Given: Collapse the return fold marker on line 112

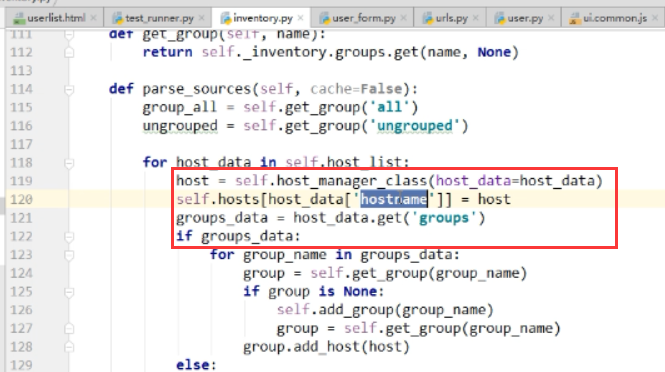Looking at the screenshot, I should click(69, 53).
